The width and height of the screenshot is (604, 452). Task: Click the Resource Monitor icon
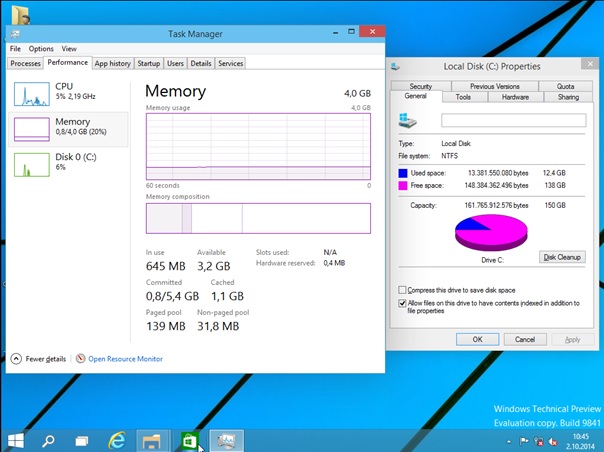coord(82,358)
